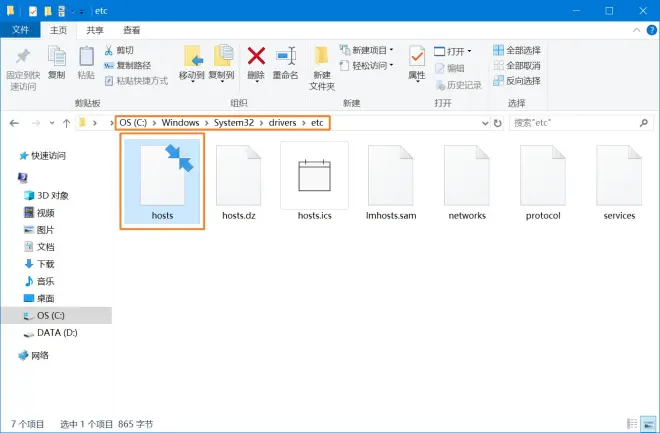Select the lmhosts.sam file

pos(391,182)
